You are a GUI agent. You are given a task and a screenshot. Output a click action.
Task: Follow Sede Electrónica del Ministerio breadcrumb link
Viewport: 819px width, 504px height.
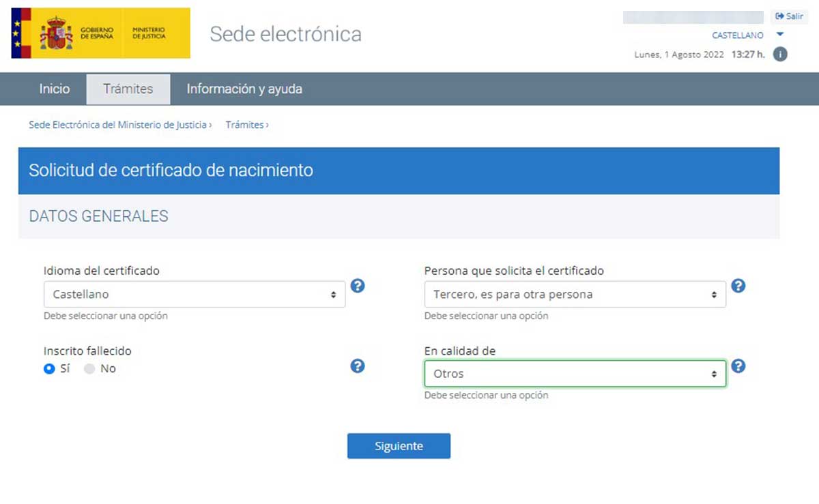coord(117,125)
